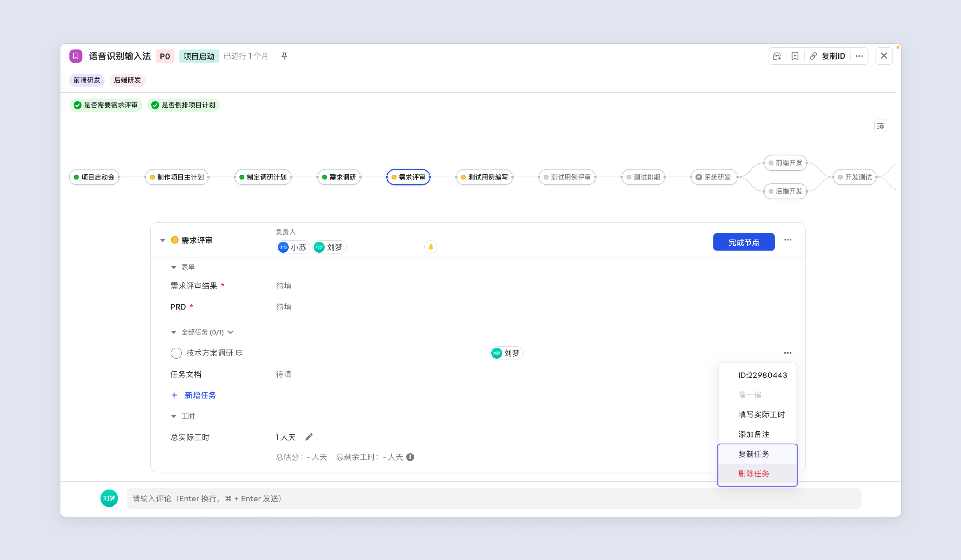Viewport: 961px width, 560px height.
Task: Open the 全部任务 (0/1) filter dropdown
Action: point(231,332)
